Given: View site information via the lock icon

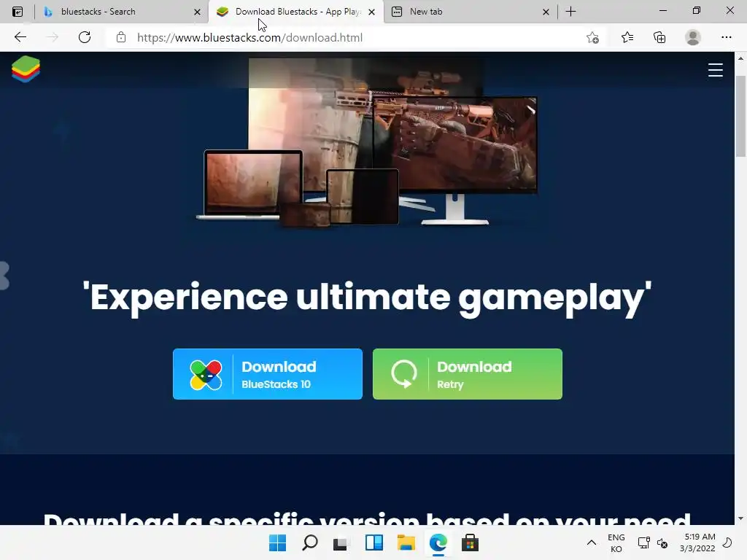Looking at the screenshot, I should (x=121, y=37).
